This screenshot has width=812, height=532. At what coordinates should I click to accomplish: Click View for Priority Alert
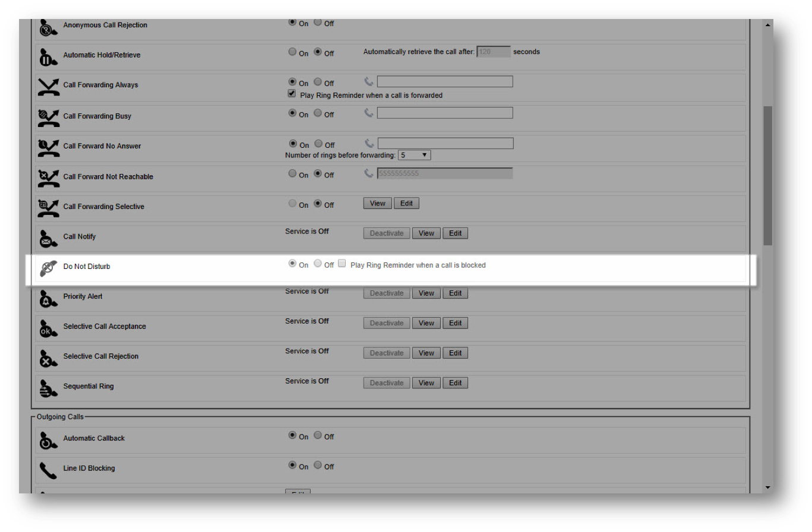pos(426,293)
